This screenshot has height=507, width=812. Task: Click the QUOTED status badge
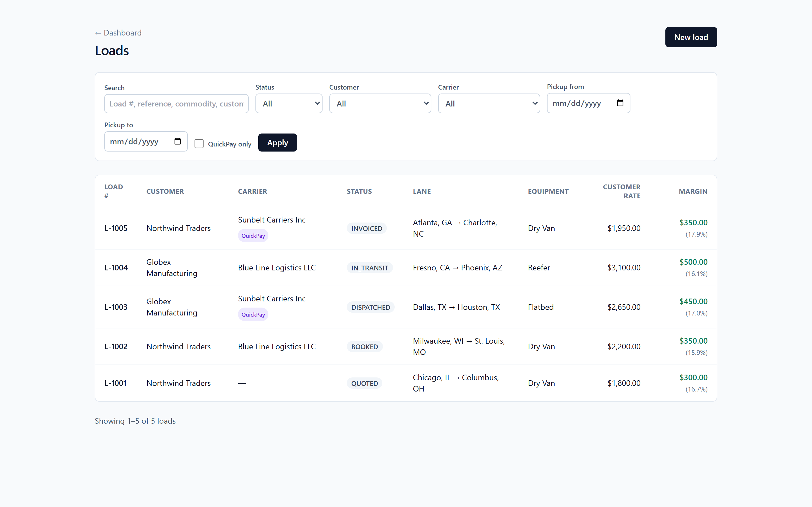(364, 383)
